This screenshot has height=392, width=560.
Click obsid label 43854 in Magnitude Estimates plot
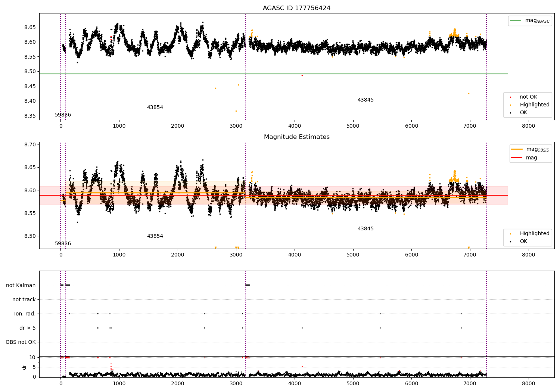[x=155, y=236]
